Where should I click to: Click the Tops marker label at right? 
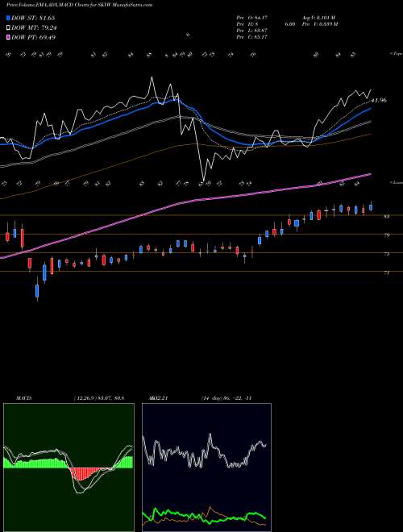[x=396, y=54]
